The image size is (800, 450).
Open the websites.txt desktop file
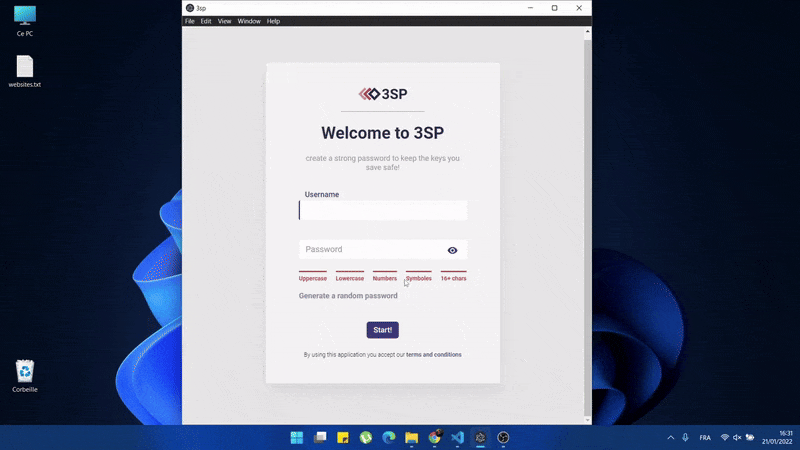(x=25, y=71)
